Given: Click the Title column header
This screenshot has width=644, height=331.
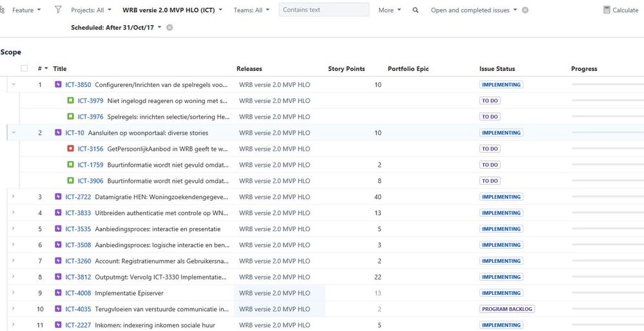Looking at the screenshot, I should click(x=59, y=69).
